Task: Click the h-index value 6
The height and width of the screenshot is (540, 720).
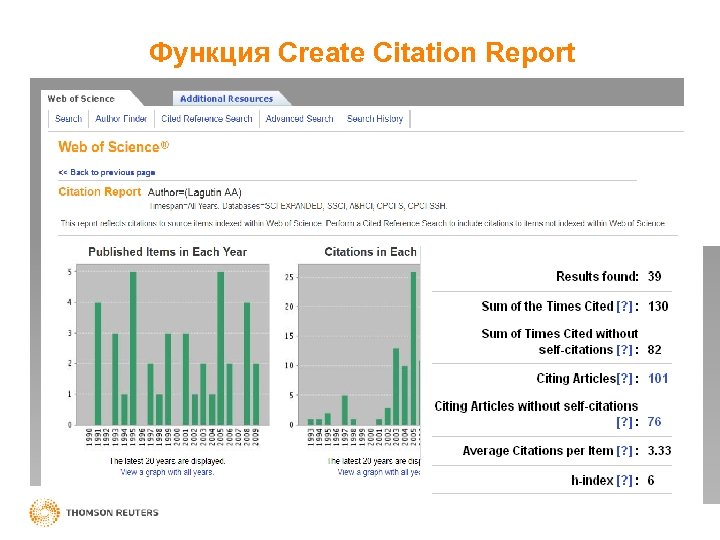Action: pyautogui.click(x=651, y=480)
